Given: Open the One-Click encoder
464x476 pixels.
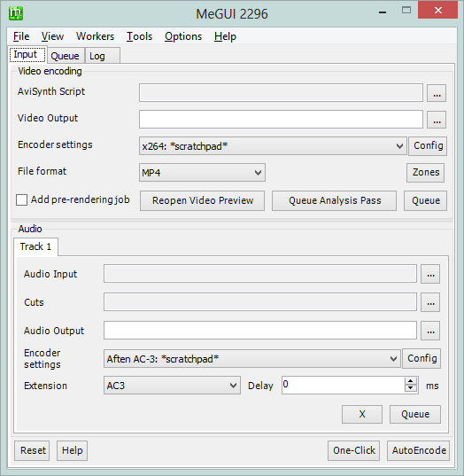Looking at the screenshot, I should (x=353, y=450).
